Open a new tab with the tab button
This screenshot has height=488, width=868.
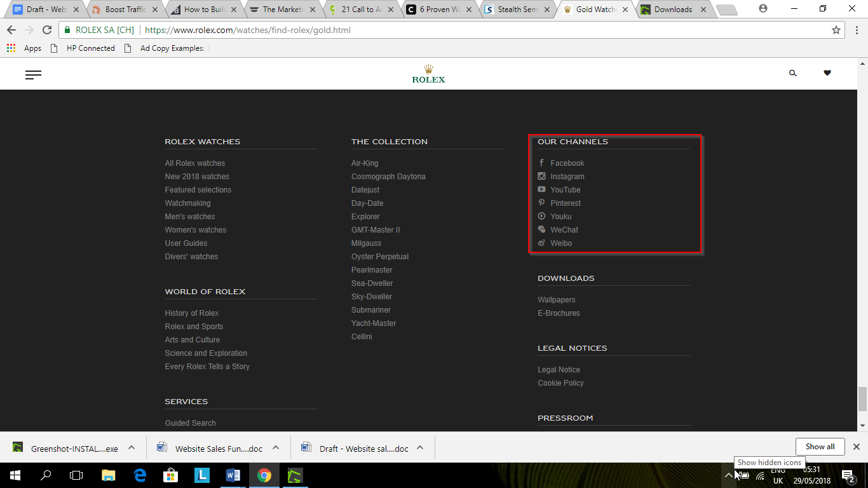pos(726,10)
